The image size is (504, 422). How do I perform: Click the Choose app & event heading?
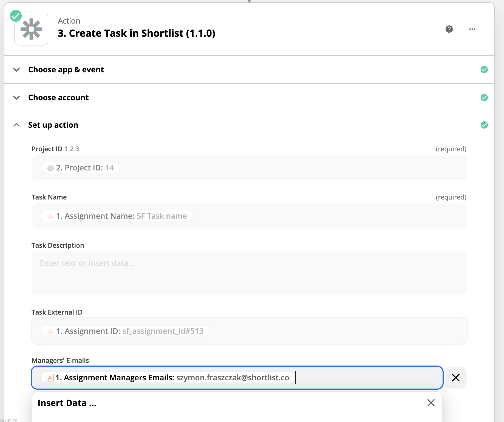pos(66,70)
